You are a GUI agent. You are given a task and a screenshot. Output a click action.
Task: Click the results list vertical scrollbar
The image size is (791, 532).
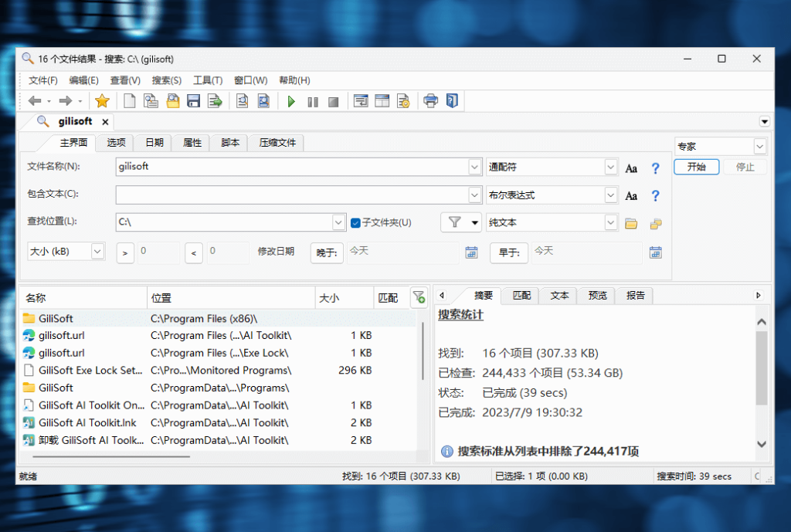(x=423, y=351)
